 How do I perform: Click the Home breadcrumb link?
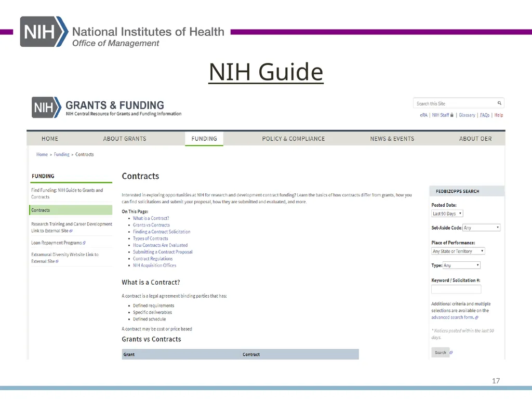tap(42, 154)
